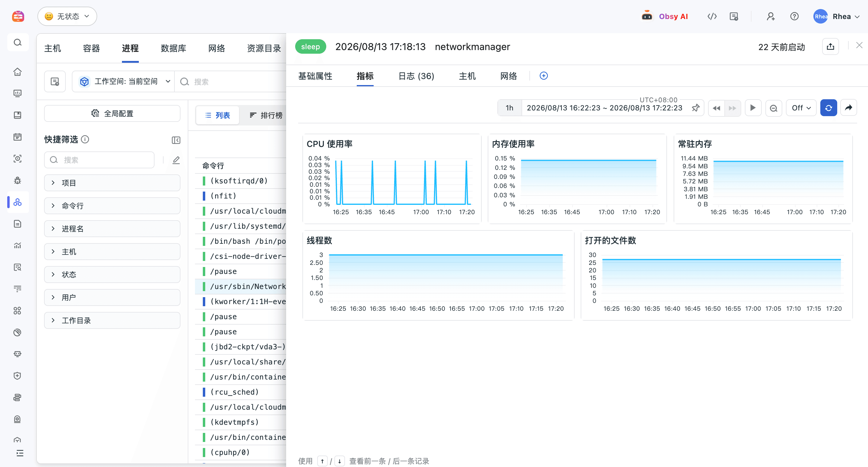Export the process detail via upload icon
Screen dimensions: 868x467
[x=830, y=46]
